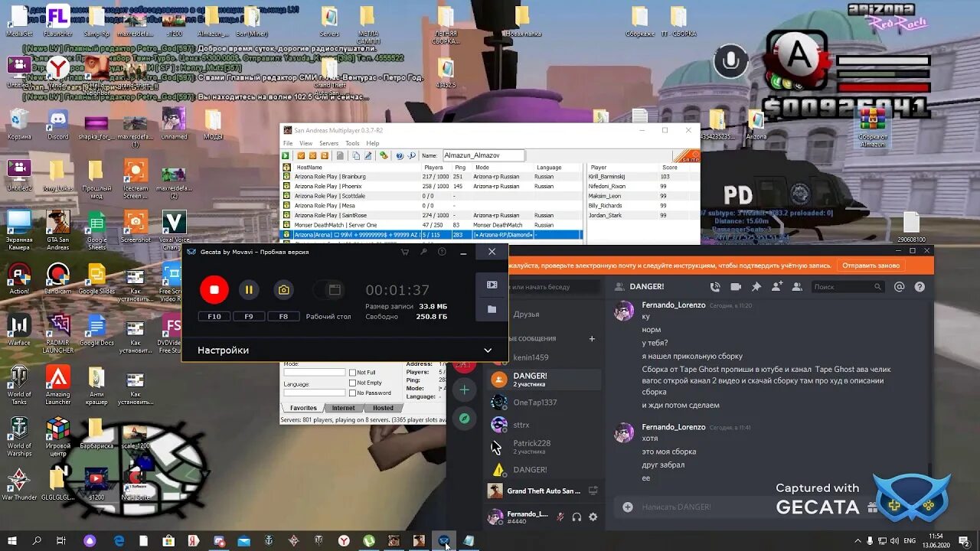This screenshot has width=980, height=551.
Task: Open recorded videos in Gecata side panel
Action: coord(492,284)
